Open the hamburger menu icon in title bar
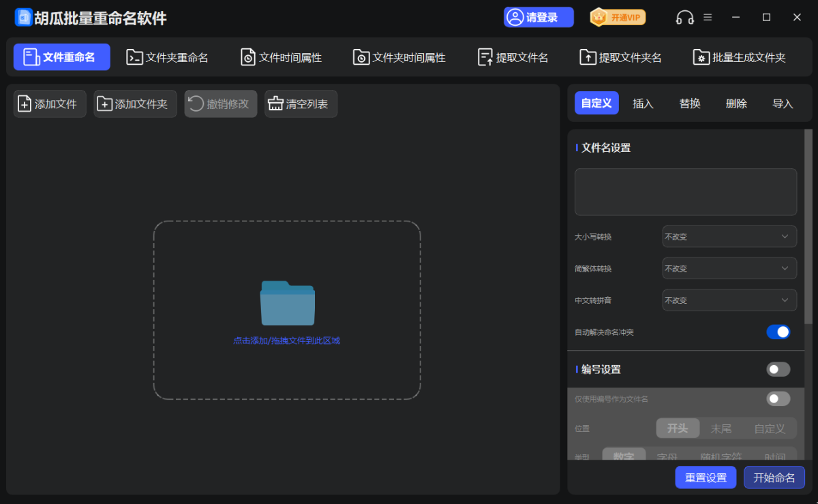Screen dimensions: 818x504 pos(708,17)
